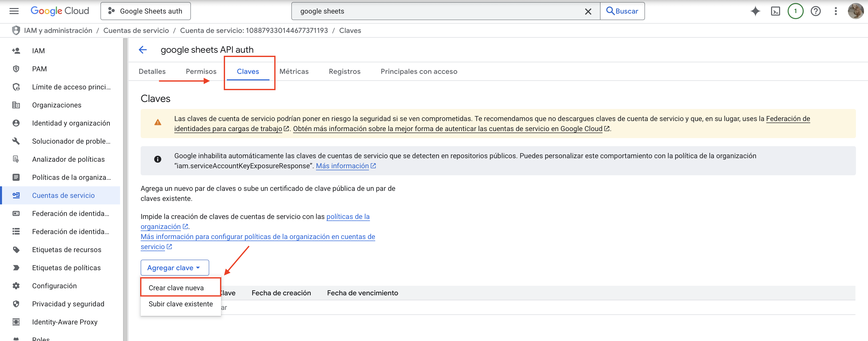Click the Buscar search button
The width and height of the screenshot is (868, 341).
coord(622,11)
